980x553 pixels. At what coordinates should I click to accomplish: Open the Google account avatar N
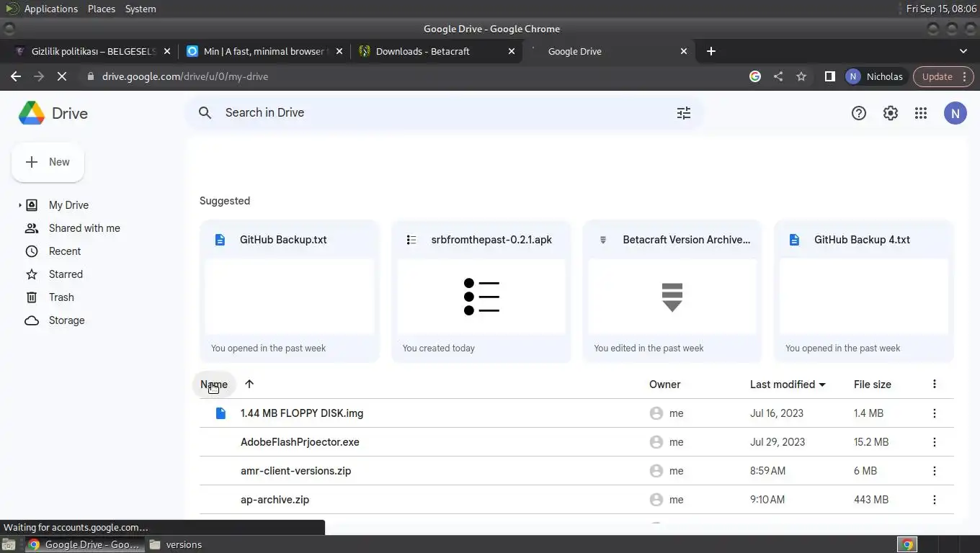955,113
